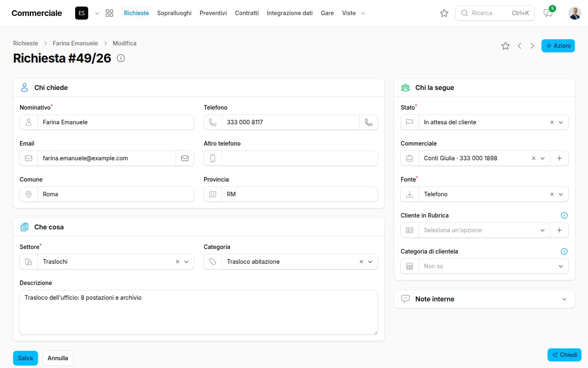Open the Contratti tab
588x368 pixels.
247,13
